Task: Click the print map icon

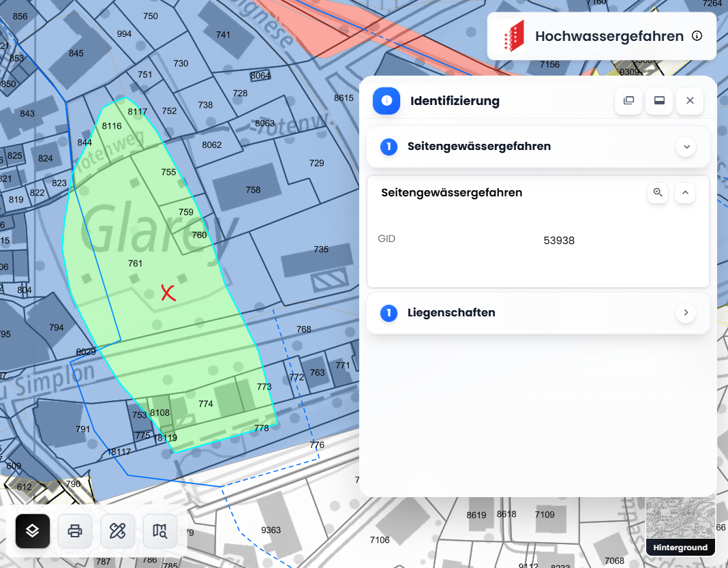Action: point(75,530)
